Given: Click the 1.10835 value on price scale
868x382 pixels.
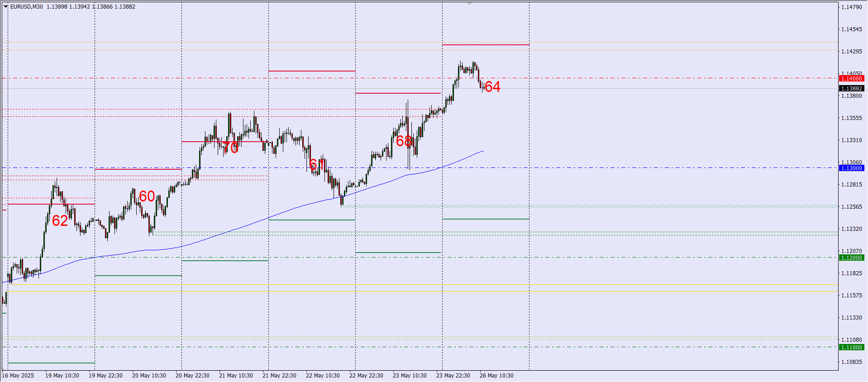Looking at the screenshot, I should [852, 362].
